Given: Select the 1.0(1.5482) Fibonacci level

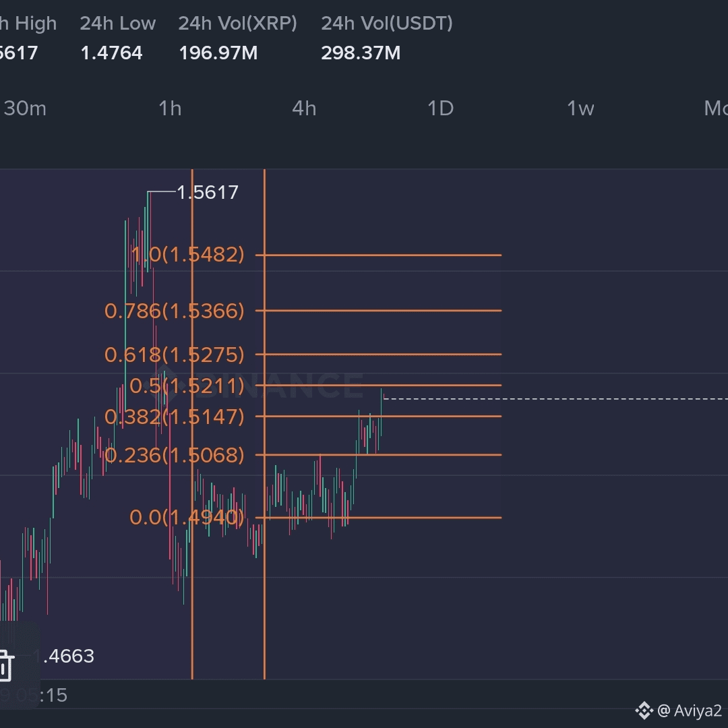Looking at the screenshot, I should [x=187, y=255].
